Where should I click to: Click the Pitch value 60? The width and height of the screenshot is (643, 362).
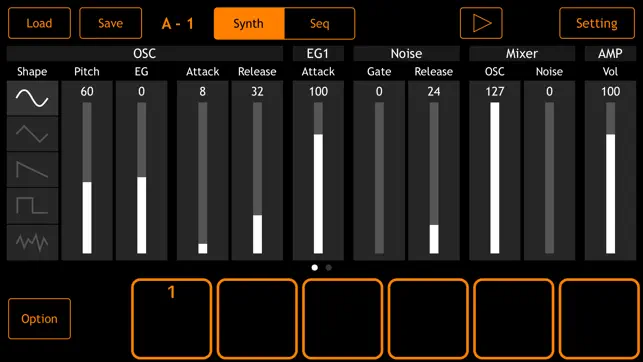[x=87, y=91]
